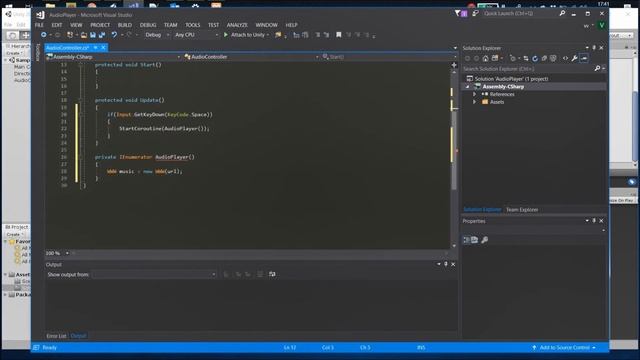This screenshot has height=360, width=640.
Task: Click the Save All toolbar icon
Action: click(102, 35)
